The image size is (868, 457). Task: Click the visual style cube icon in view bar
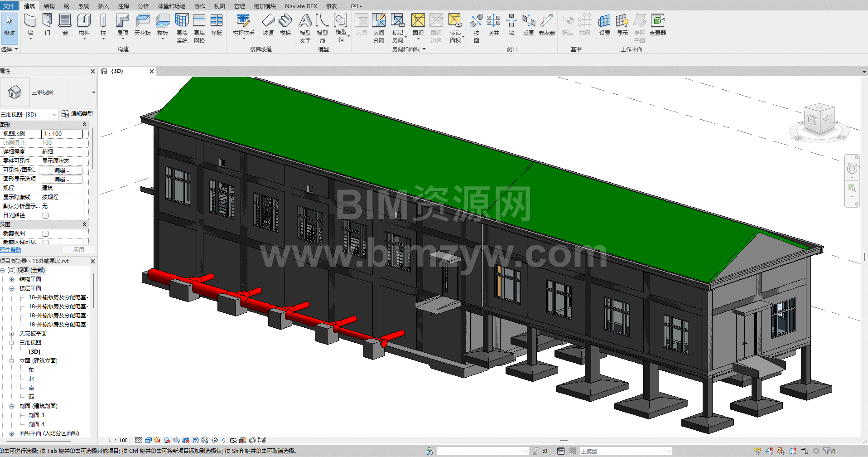148,440
